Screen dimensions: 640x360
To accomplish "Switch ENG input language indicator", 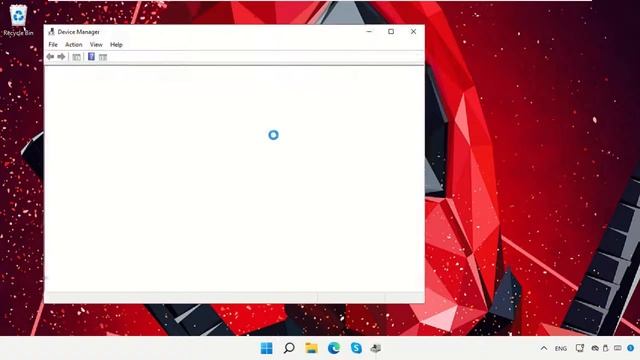I will (561, 349).
